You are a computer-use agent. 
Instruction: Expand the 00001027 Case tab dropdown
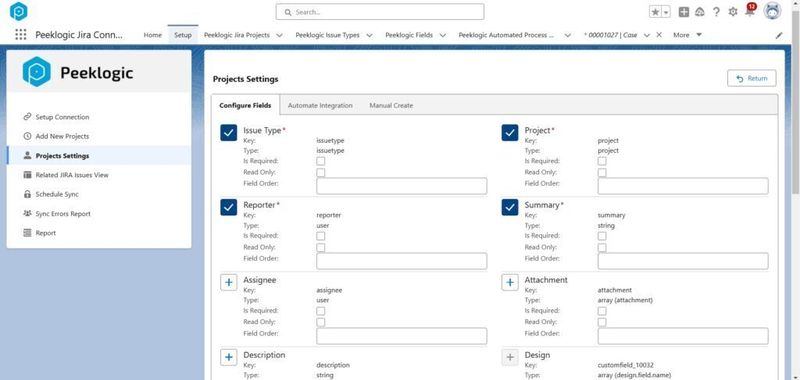[646, 35]
